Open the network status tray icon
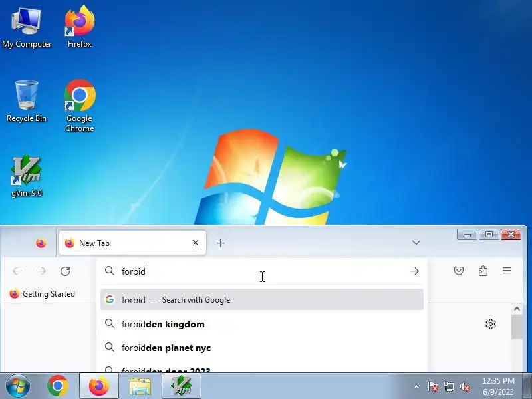The height and width of the screenshot is (399, 532). tap(448, 386)
